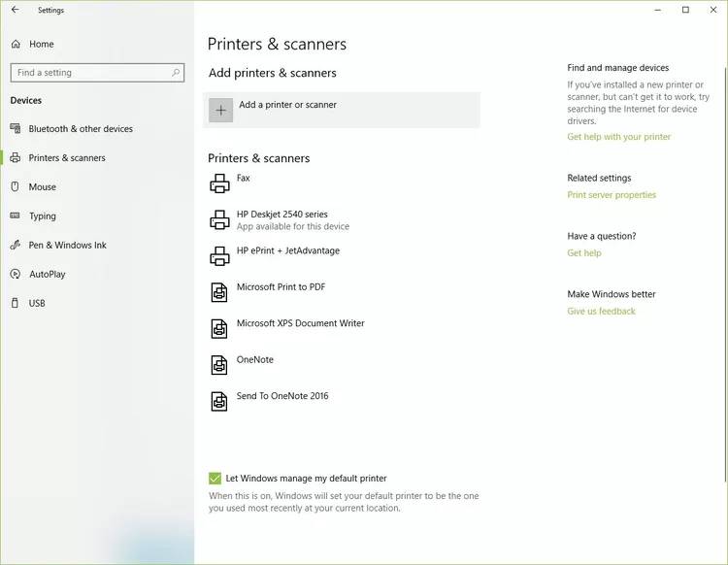Screen dimensions: 728x565
Task: Click the back arrow in Settings
Action: tap(16, 10)
